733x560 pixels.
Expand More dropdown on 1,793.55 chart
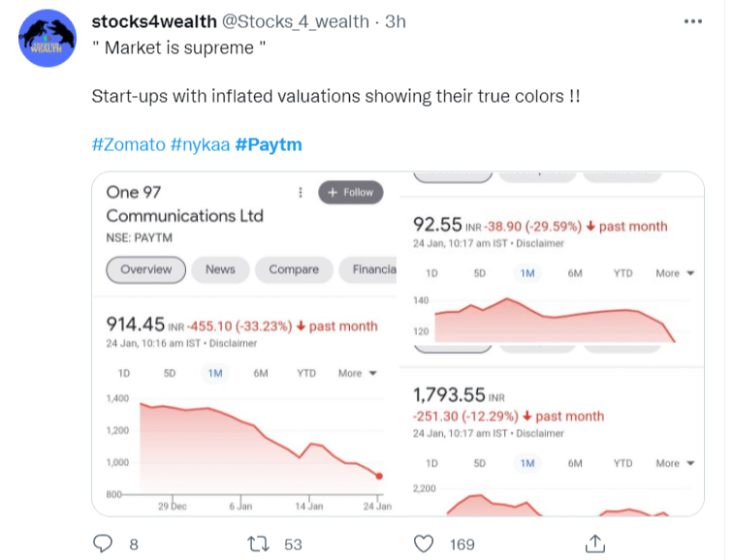coord(675,463)
